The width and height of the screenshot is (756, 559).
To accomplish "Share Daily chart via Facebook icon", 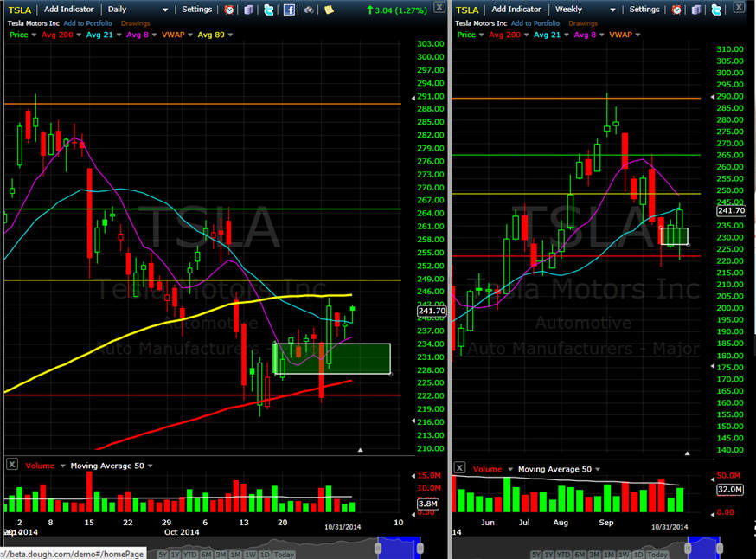I will tap(289, 10).
